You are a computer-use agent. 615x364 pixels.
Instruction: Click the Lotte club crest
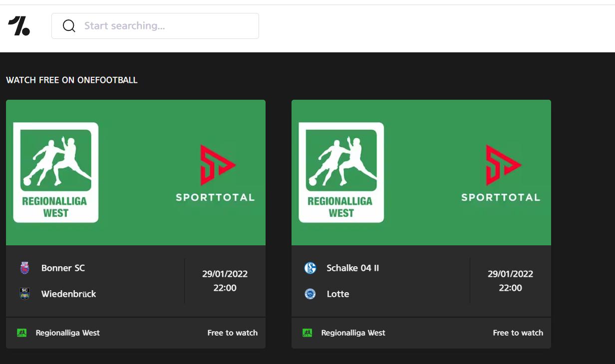pyautogui.click(x=310, y=294)
